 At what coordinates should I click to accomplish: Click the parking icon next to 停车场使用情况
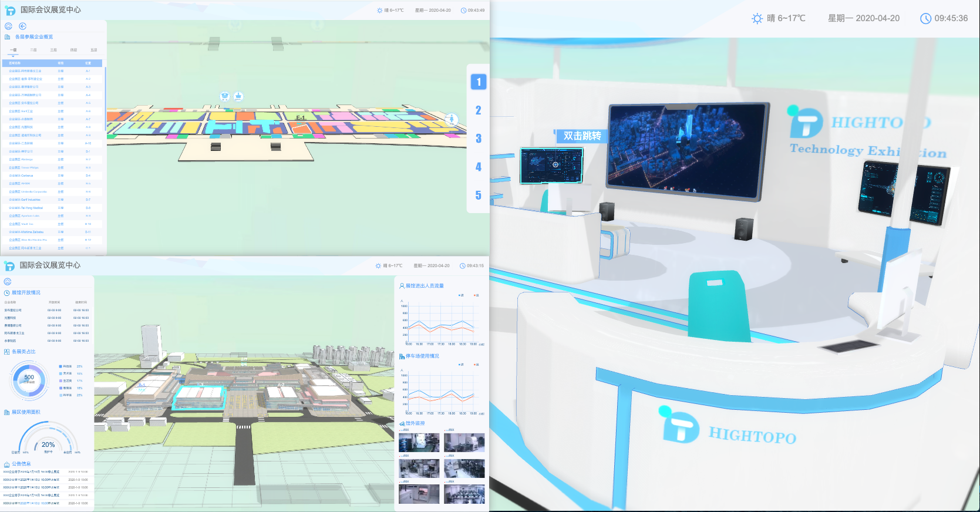[402, 356]
